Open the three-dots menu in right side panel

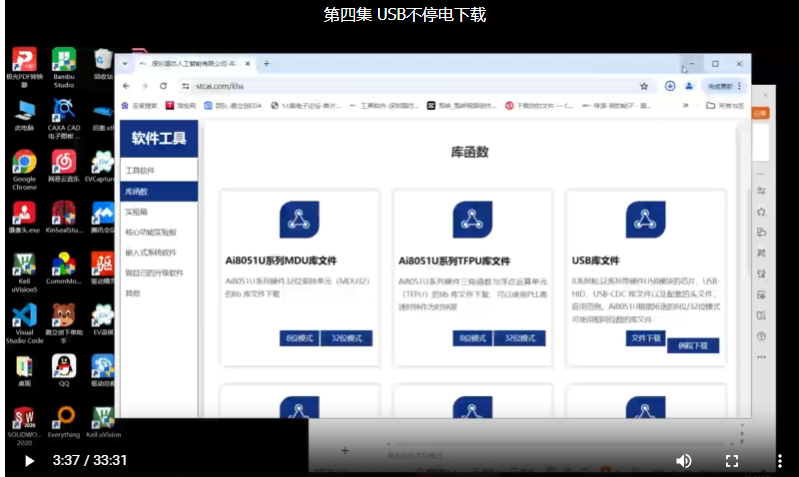tap(761, 357)
